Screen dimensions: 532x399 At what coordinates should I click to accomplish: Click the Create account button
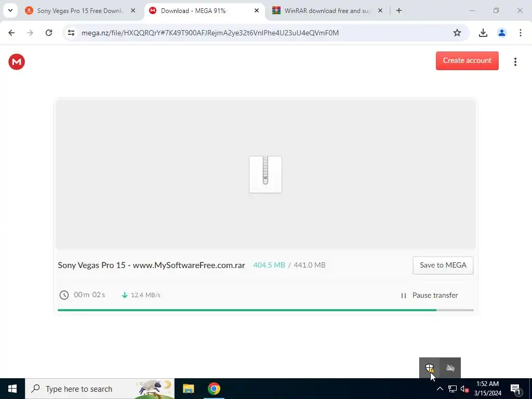pyautogui.click(x=467, y=61)
